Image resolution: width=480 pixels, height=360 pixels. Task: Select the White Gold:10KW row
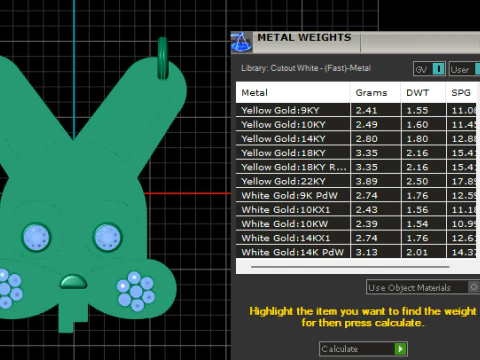tap(356, 224)
